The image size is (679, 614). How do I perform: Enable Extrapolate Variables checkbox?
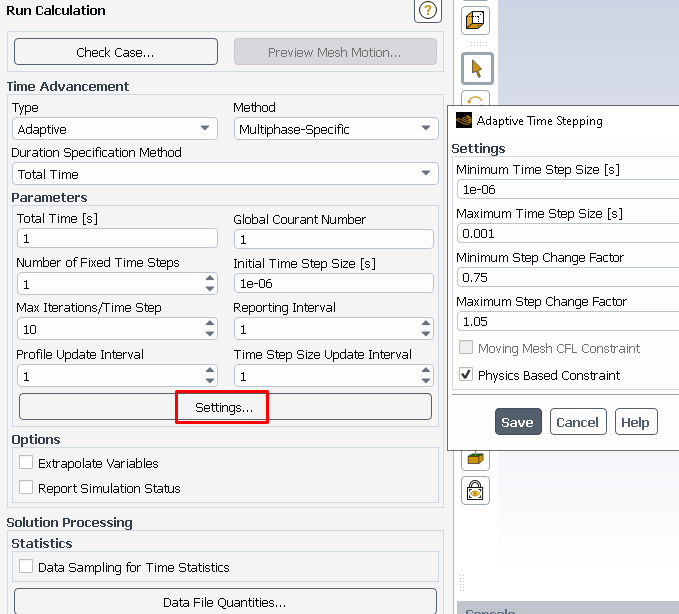[x=26, y=462]
